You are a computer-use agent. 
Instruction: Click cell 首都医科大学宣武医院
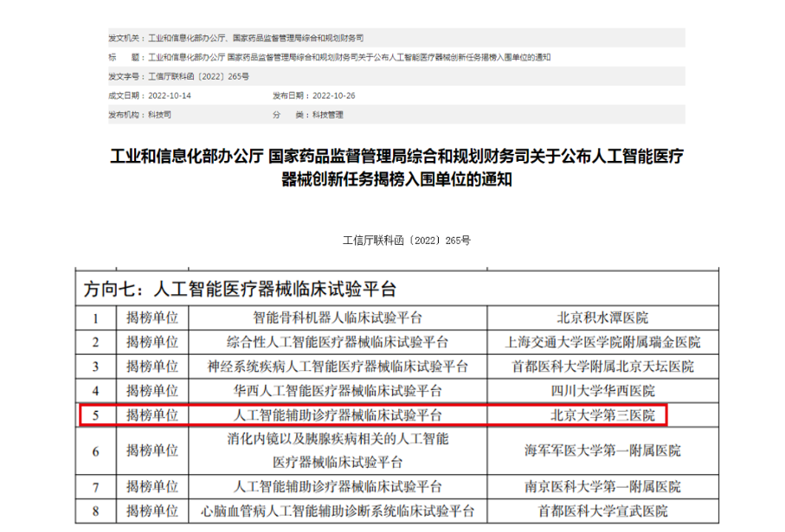[x=602, y=511]
